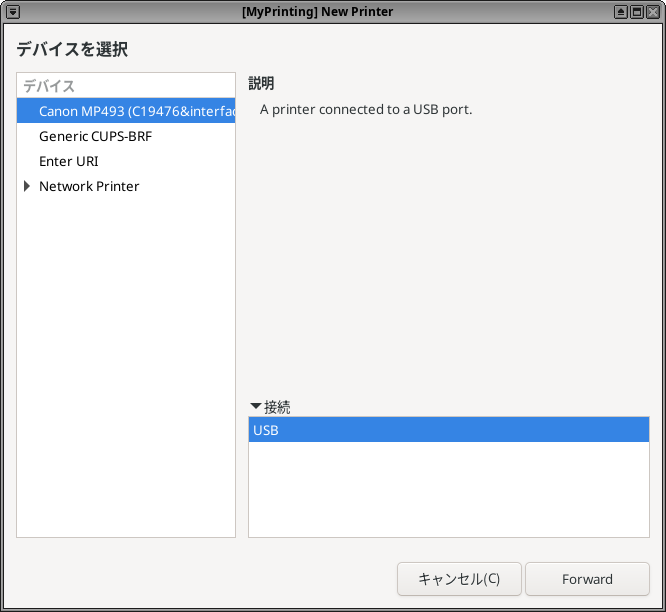The width and height of the screenshot is (666, 612).
Task: Click the Forward button
Action: (x=587, y=579)
